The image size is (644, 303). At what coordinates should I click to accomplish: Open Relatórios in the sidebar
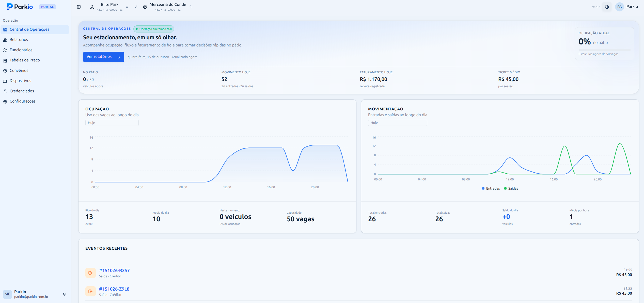point(35,40)
